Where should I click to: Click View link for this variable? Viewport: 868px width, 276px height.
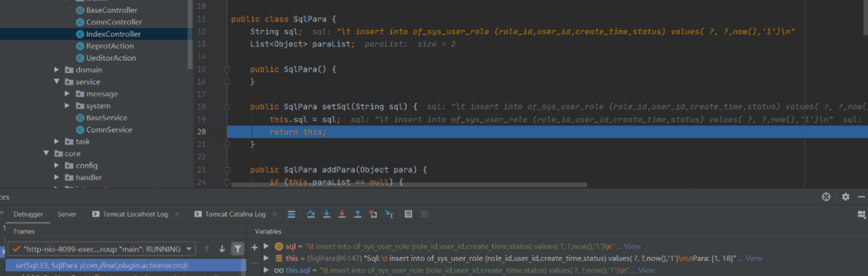pyautogui.click(x=754, y=258)
